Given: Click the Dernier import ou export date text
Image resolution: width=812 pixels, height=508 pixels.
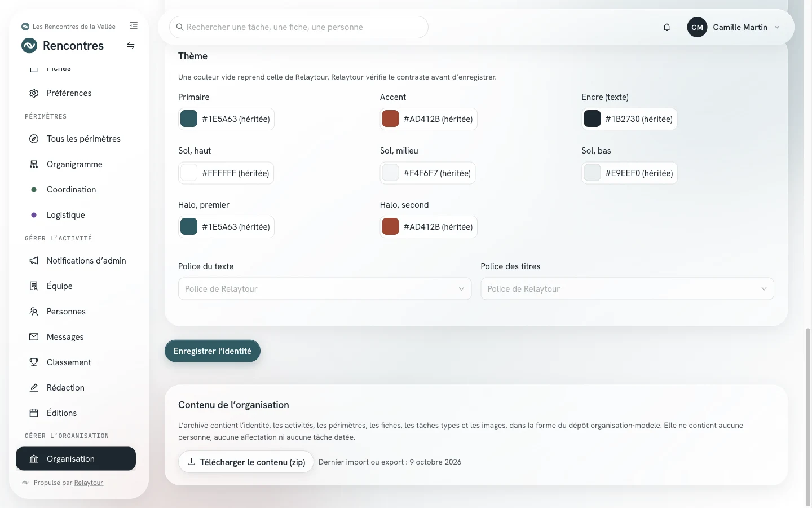Looking at the screenshot, I should tap(390, 462).
